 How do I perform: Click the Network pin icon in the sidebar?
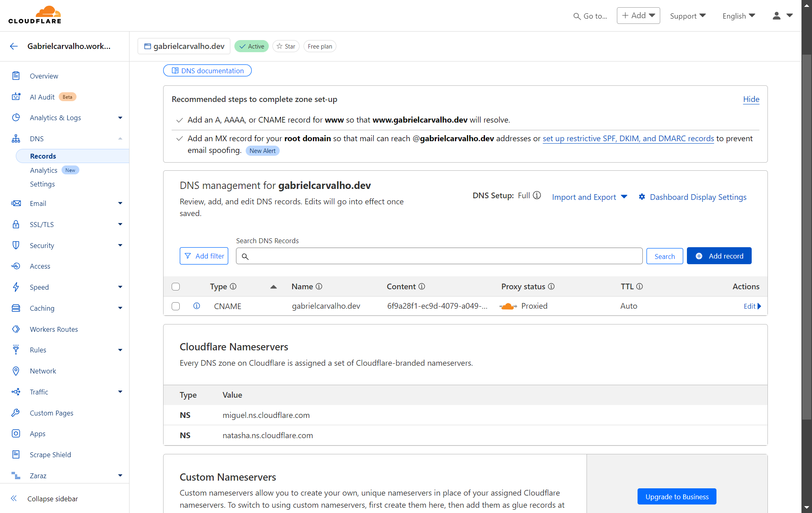click(x=16, y=371)
